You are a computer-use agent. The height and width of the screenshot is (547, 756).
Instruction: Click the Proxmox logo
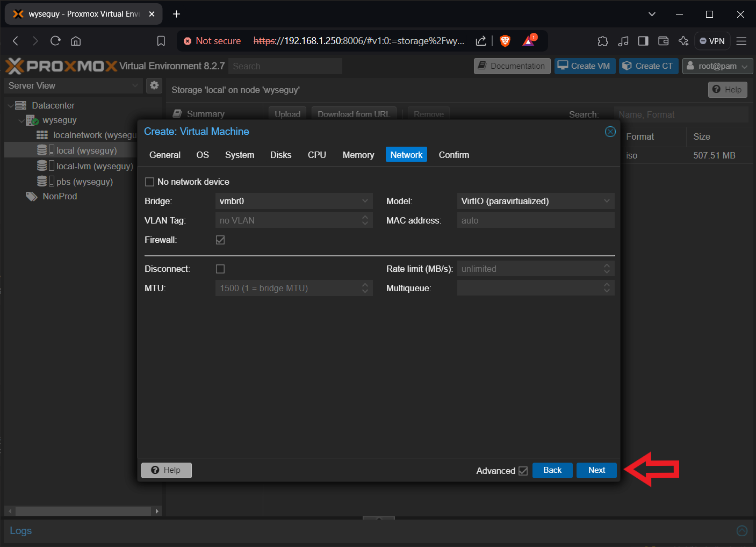click(x=61, y=66)
